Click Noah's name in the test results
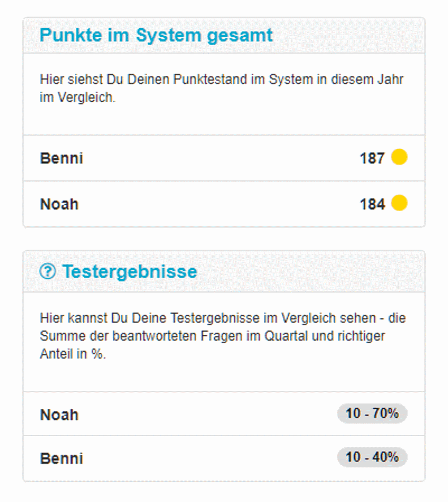 [x=60, y=415]
